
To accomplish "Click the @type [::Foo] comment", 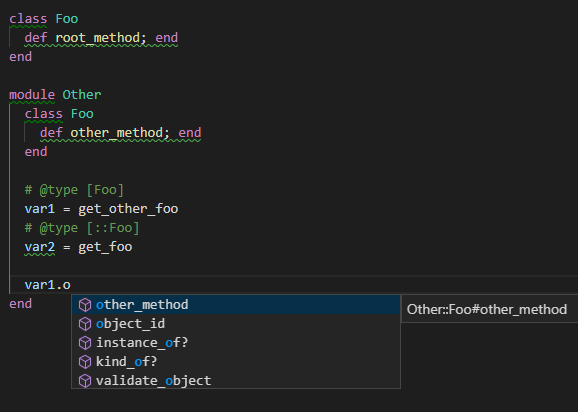I will (x=82, y=228).
